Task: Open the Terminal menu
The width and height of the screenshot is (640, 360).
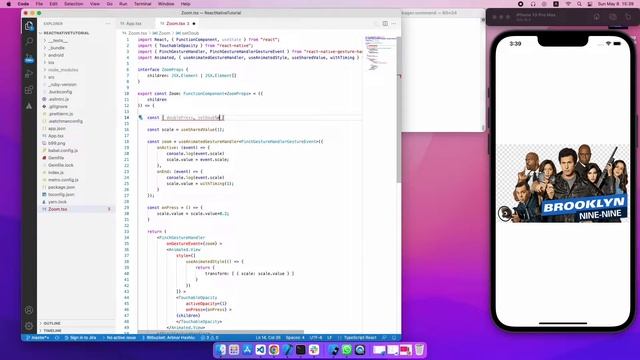Action: [142, 4]
